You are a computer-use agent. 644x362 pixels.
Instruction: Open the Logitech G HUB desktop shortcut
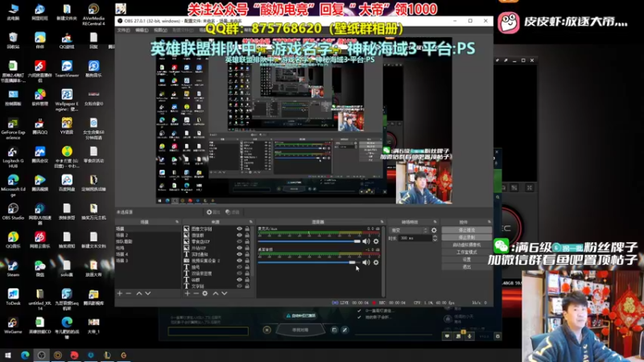tap(13, 157)
